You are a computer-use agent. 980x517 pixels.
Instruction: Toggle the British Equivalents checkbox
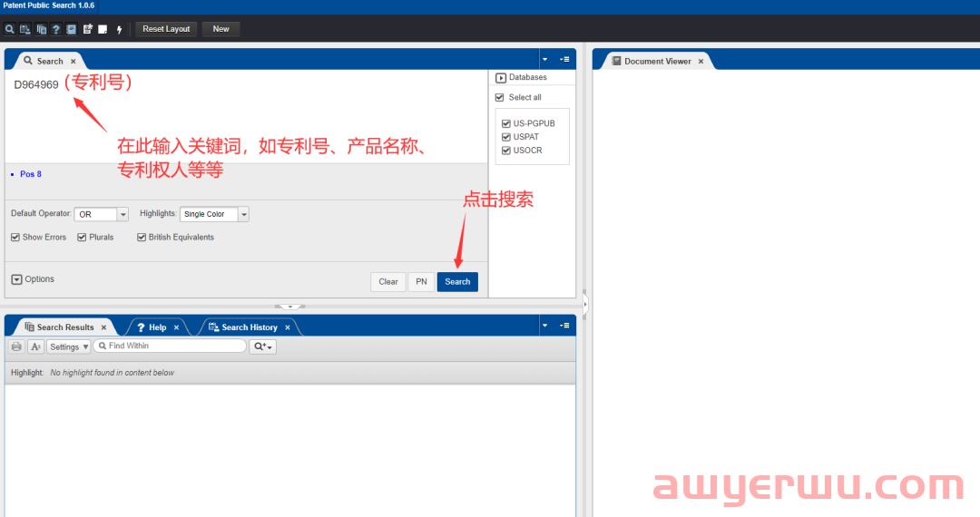pos(142,238)
